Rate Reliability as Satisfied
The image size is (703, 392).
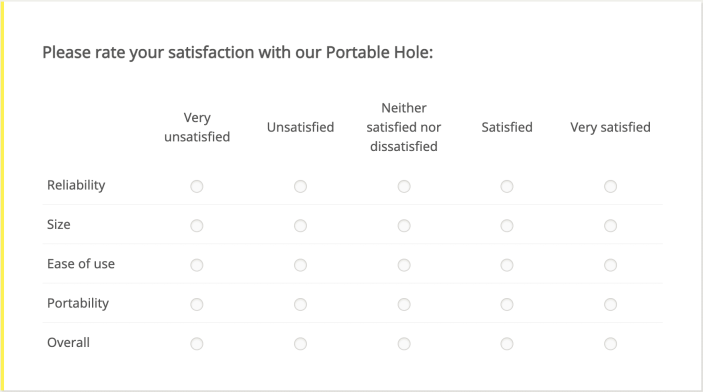pos(507,186)
